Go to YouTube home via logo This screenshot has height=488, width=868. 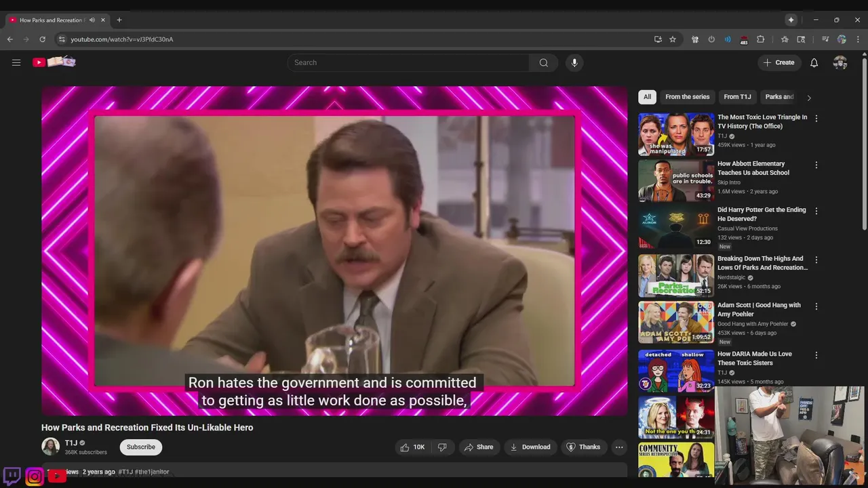point(54,62)
